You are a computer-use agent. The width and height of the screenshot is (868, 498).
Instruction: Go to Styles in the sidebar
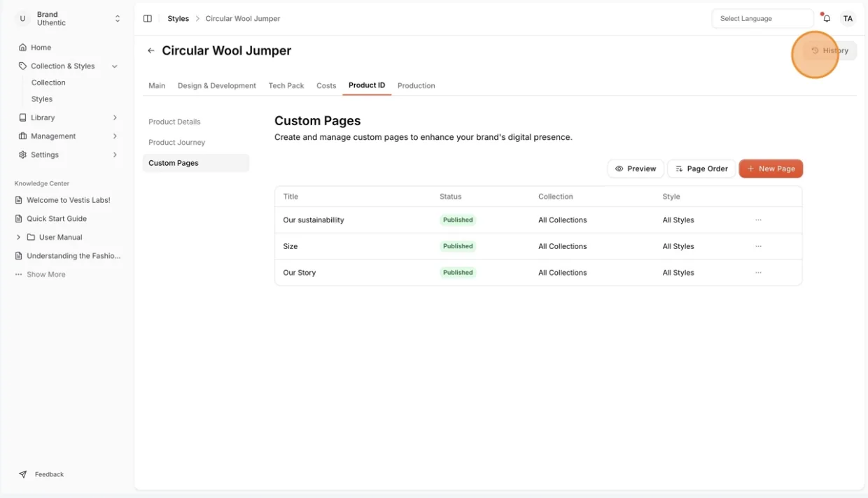(x=42, y=99)
